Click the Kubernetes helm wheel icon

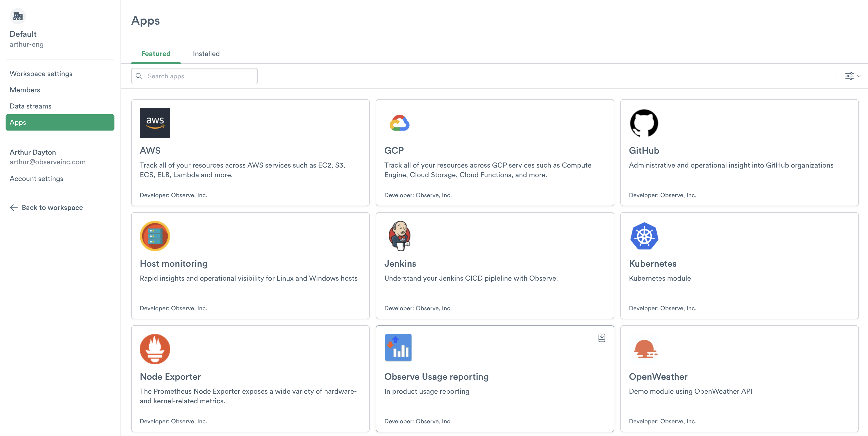click(x=644, y=236)
